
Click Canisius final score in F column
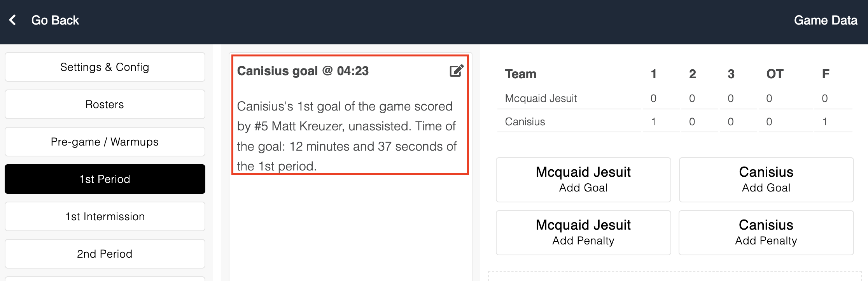[824, 122]
